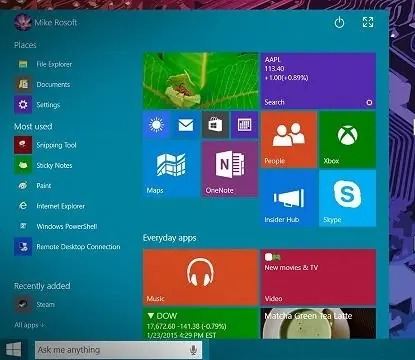The height and width of the screenshot is (360, 415).
Task: Click the Places heading
Action: (x=25, y=45)
